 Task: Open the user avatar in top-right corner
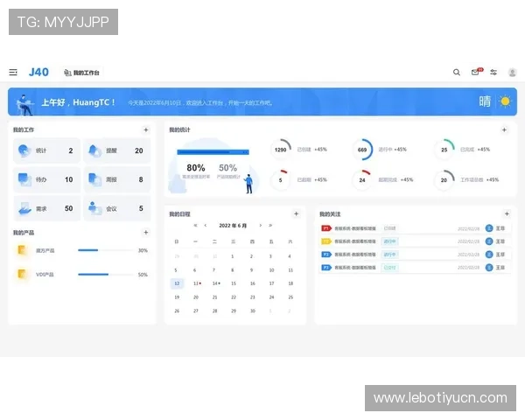tap(512, 73)
